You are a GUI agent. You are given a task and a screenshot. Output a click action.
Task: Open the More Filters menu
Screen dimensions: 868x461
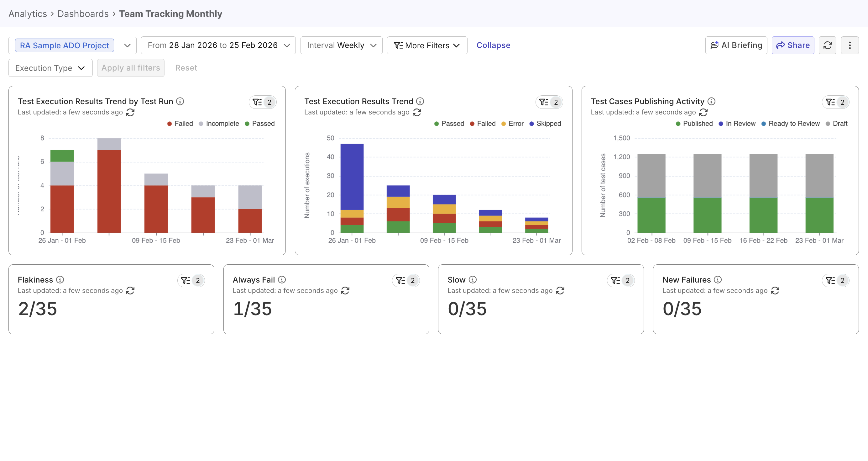pyautogui.click(x=426, y=45)
